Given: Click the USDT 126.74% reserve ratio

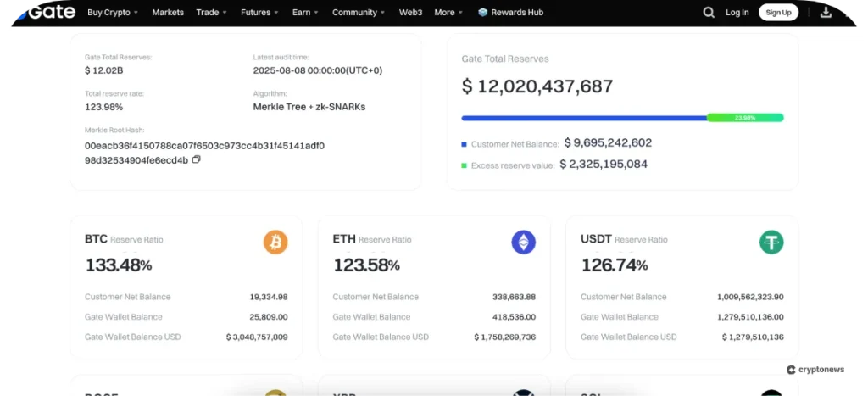Looking at the screenshot, I should coord(615,265).
